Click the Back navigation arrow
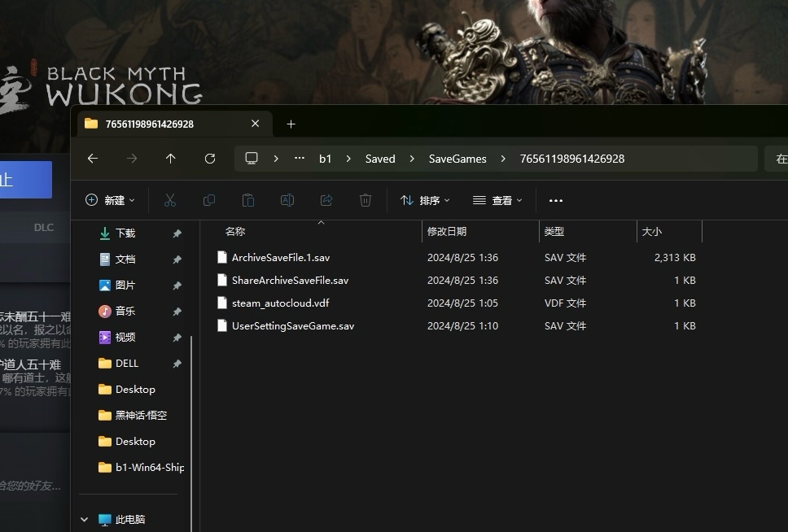 point(93,159)
